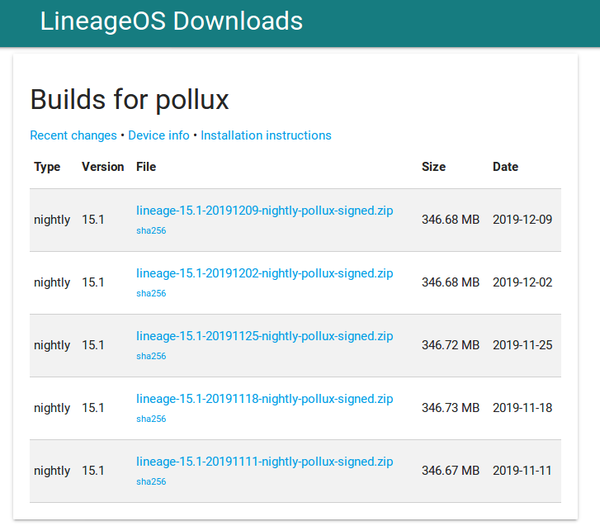Download lineage-15.1-20191202-nightly-pollux-signed.zip
Image resolution: width=600 pixels, height=526 pixels.
264,274
